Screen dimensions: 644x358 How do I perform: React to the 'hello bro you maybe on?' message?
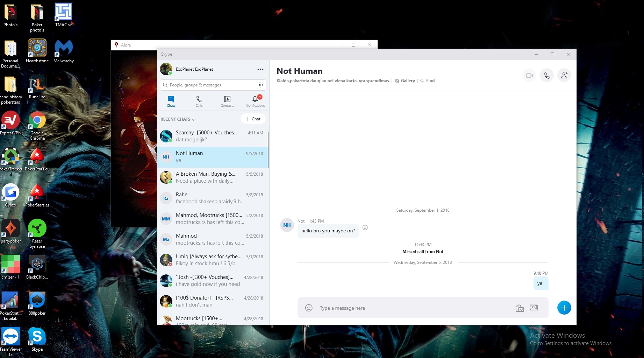coord(365,227)
